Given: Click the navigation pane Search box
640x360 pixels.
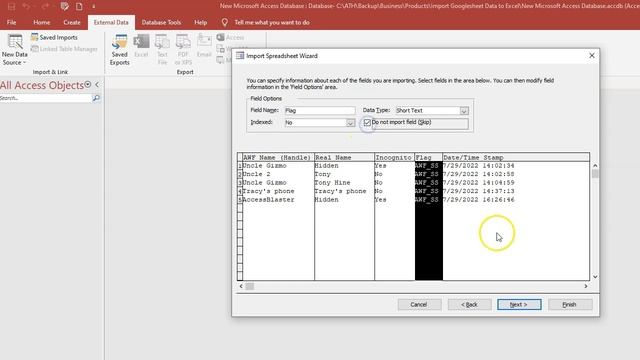Looking at the screenshot, I should (46, 98).
